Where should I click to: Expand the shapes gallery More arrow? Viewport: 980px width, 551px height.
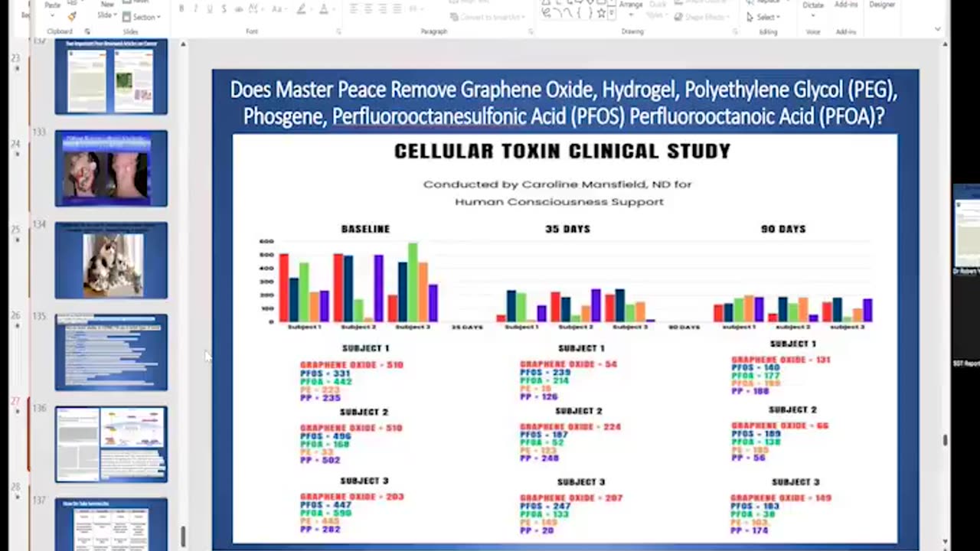click(x=612, y=13)
